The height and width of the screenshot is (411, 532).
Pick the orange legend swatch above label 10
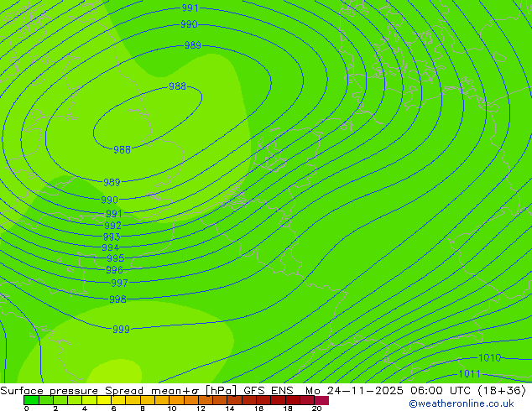176,400
